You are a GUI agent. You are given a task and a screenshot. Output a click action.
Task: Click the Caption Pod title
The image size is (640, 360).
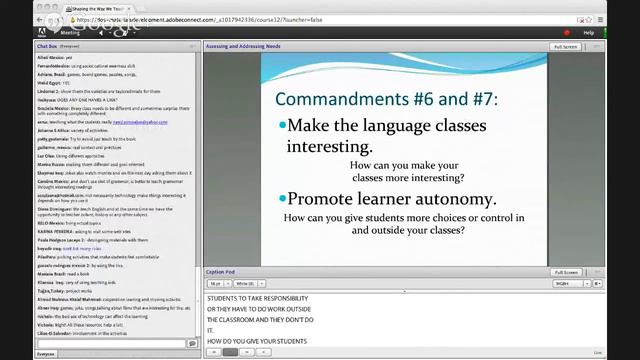(x=220, y=272)
